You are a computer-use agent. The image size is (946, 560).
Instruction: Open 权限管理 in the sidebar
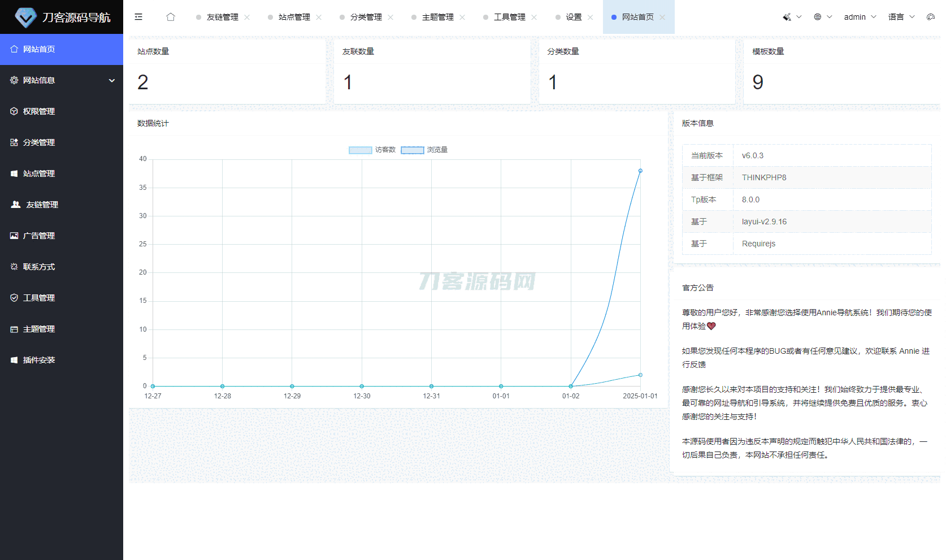tap(38, 111)
